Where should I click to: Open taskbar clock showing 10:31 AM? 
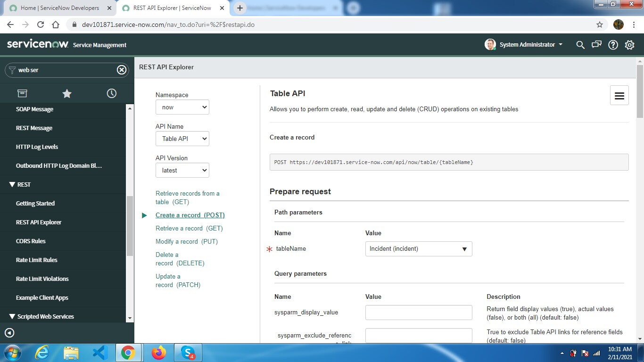620,353
